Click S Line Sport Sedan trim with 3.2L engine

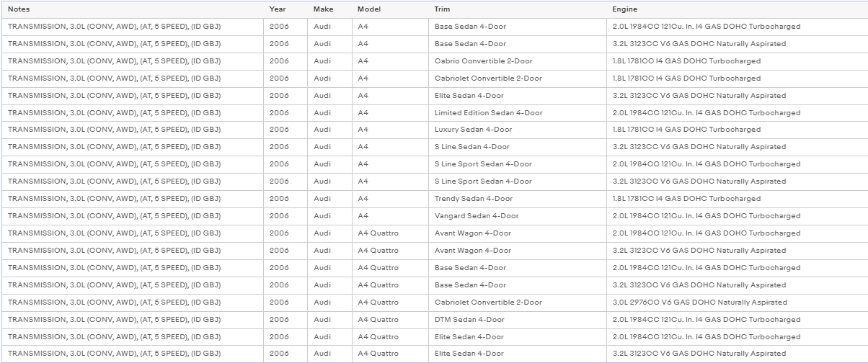click(x=518, y=181)
